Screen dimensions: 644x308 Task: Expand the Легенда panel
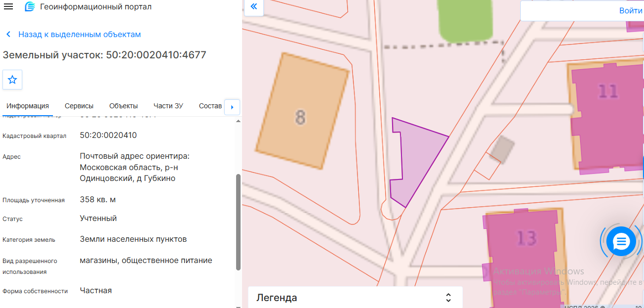pos(355,298)
